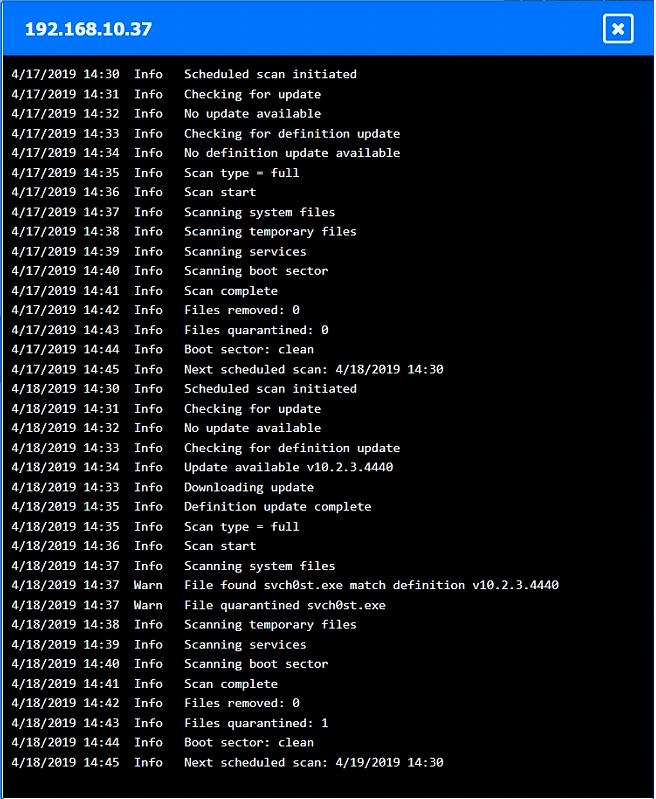Click the Files quarantined: 0 entry

tap(170, 330)
